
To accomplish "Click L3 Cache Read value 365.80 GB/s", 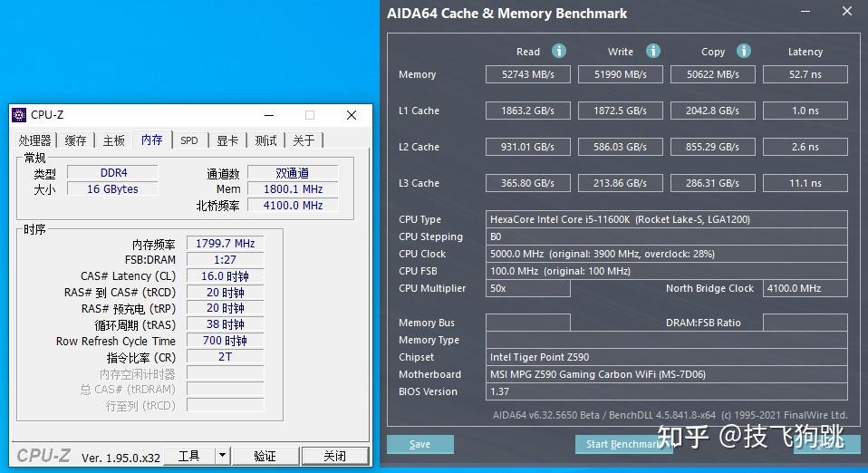I will click(x=528, y=183).
